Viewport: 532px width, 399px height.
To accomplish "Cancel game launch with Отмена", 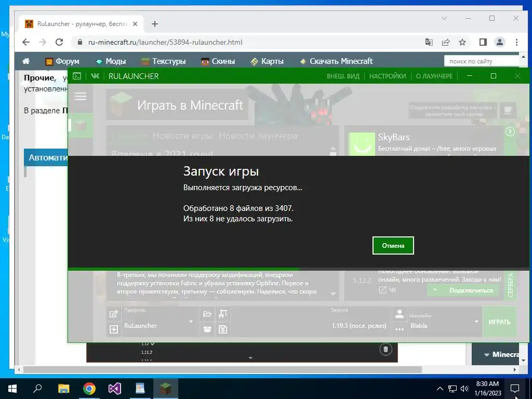I will tap(393, 245).
